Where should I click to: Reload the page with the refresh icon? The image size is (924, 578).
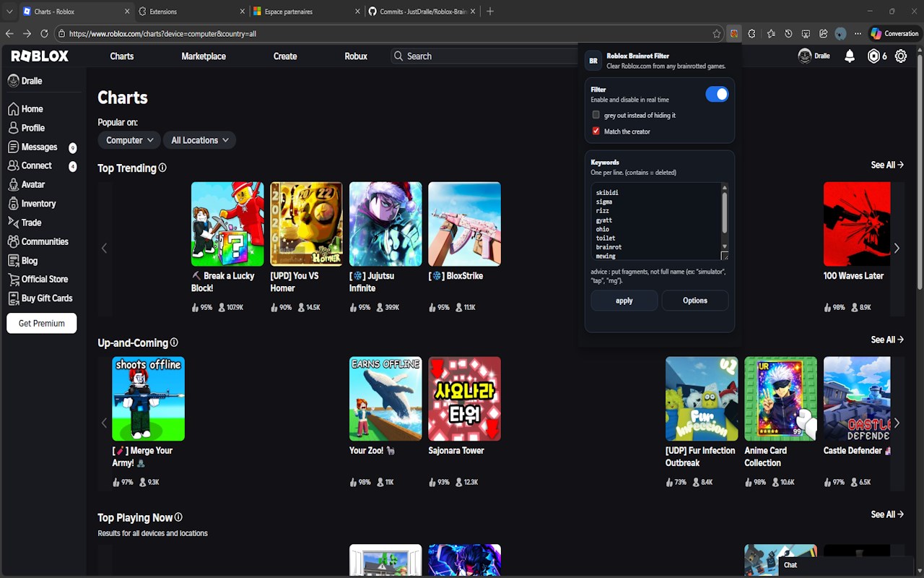click(x=44, y=33)
